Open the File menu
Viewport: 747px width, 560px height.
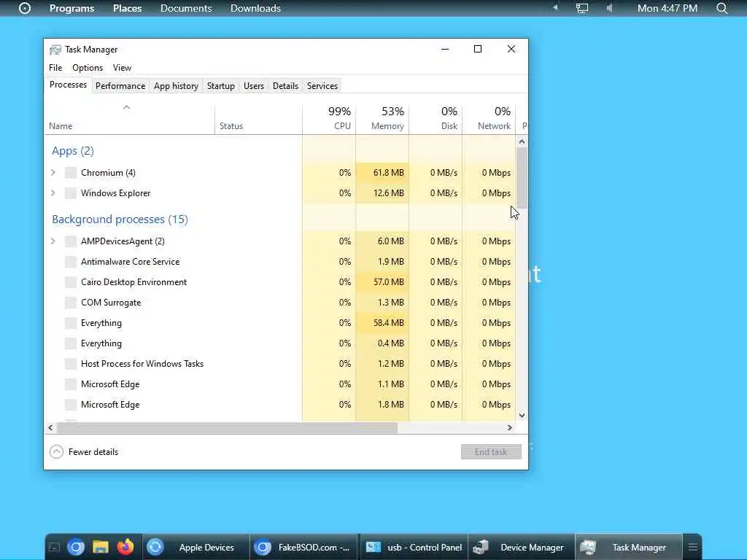tap(55, 68)
